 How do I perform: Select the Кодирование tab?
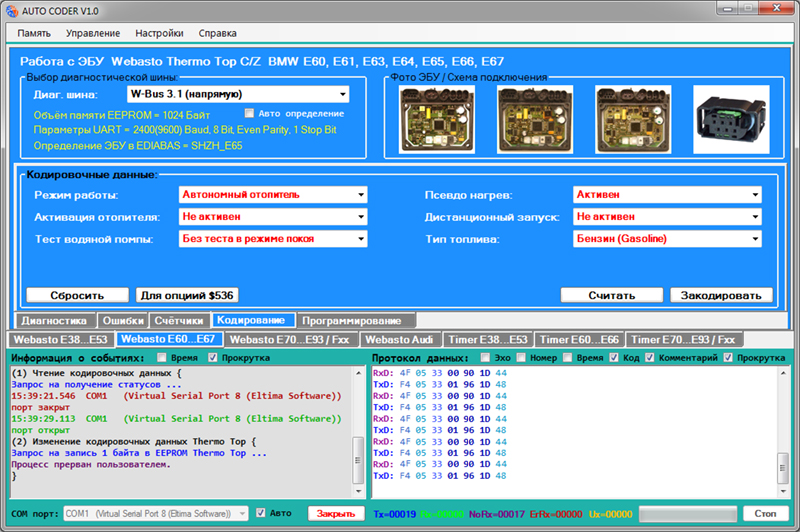[252, 320]
